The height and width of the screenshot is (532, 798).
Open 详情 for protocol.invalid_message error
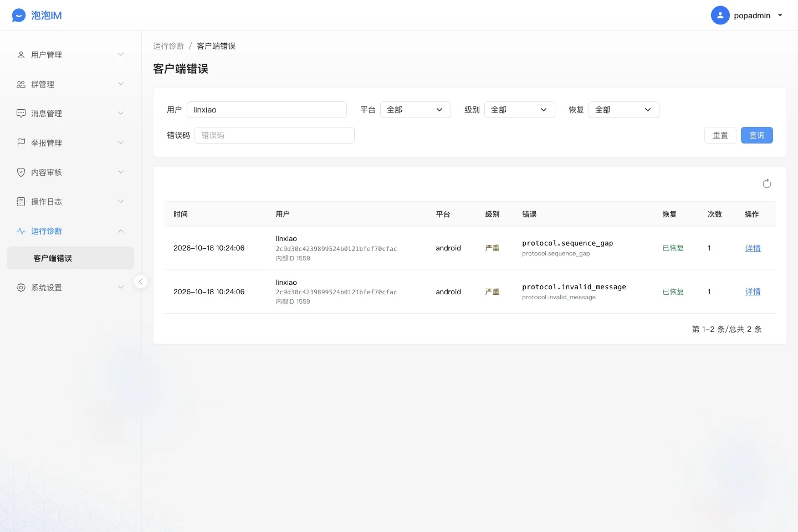[753, 292]
